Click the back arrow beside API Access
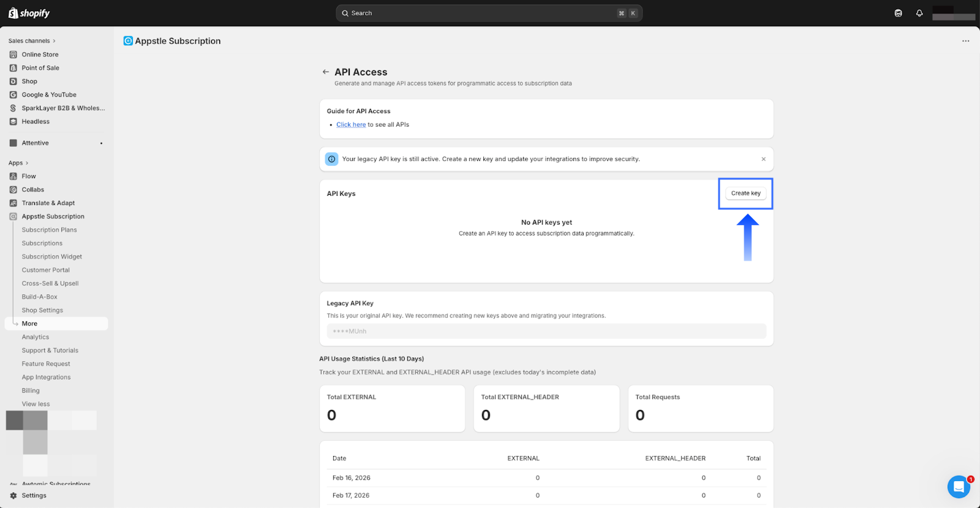 [x=326, y=72]
